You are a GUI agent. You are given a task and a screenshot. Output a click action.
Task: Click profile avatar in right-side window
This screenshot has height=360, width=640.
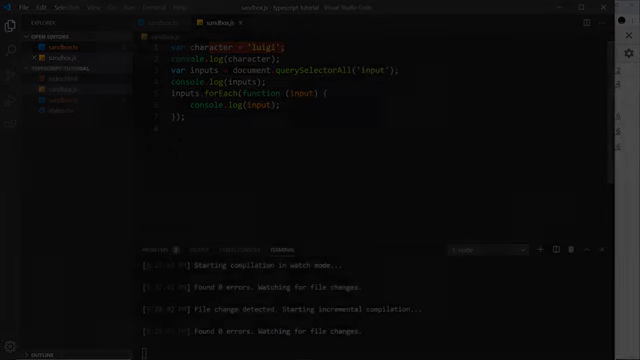(622, 20)
